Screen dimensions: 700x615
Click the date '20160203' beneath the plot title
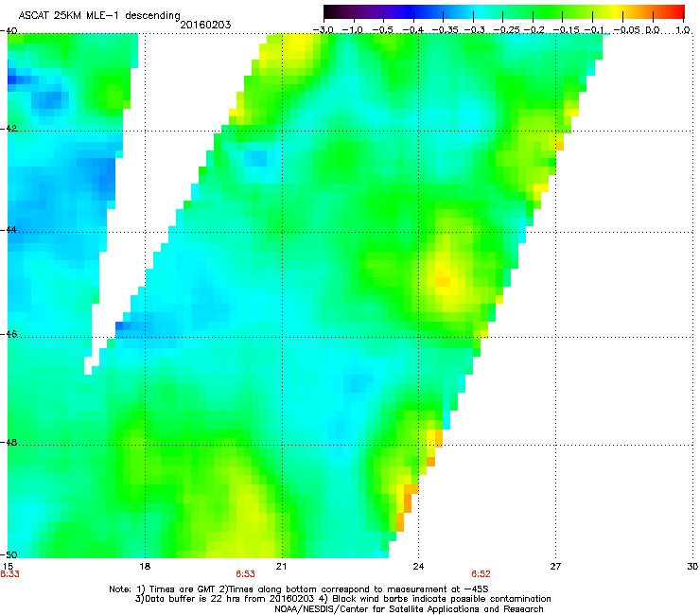click(205, 25)
